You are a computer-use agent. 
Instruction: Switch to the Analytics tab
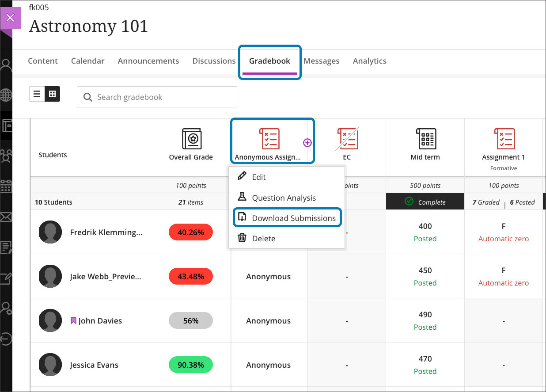369,61
